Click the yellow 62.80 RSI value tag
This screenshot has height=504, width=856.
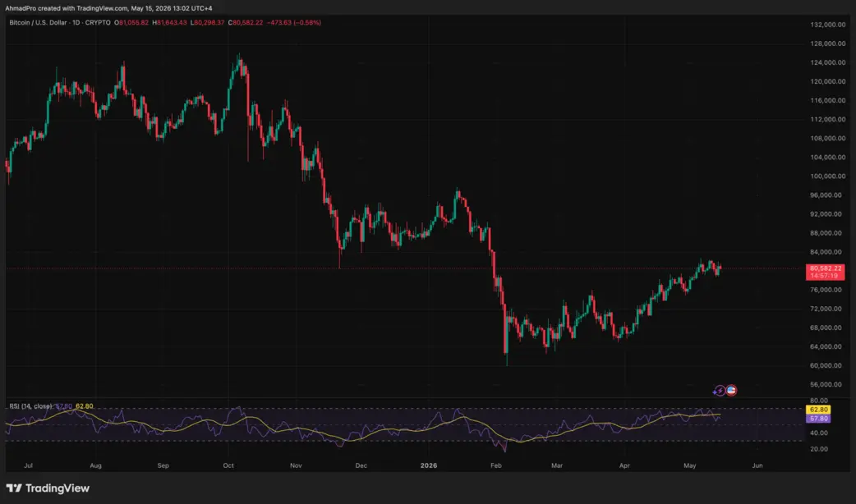819,410
